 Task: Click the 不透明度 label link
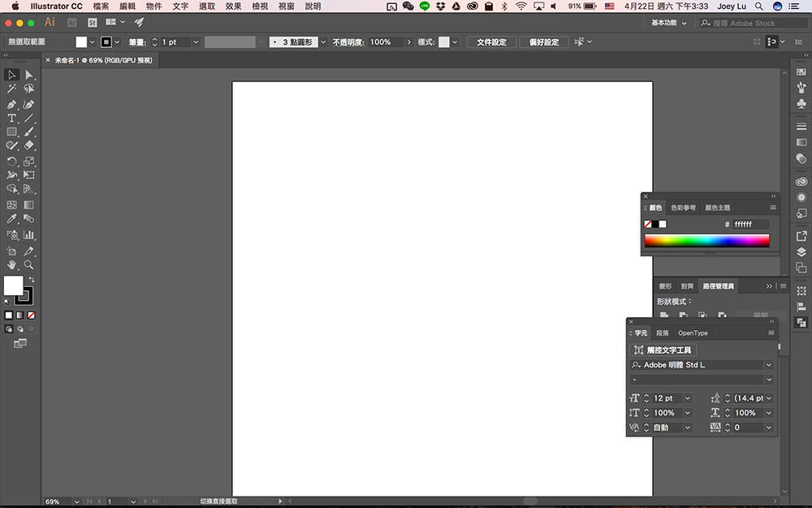pyautogui.click(x=348, y=42)
